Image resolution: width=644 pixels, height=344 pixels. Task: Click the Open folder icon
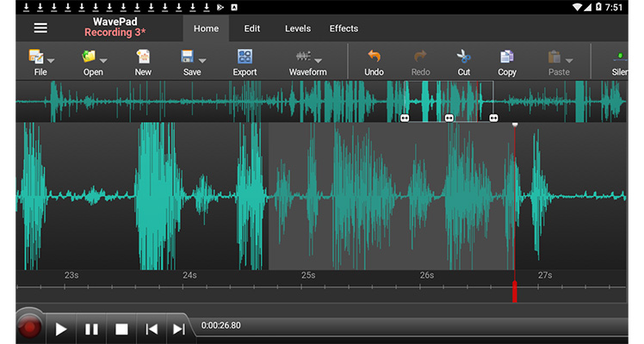tap(89, 57)
